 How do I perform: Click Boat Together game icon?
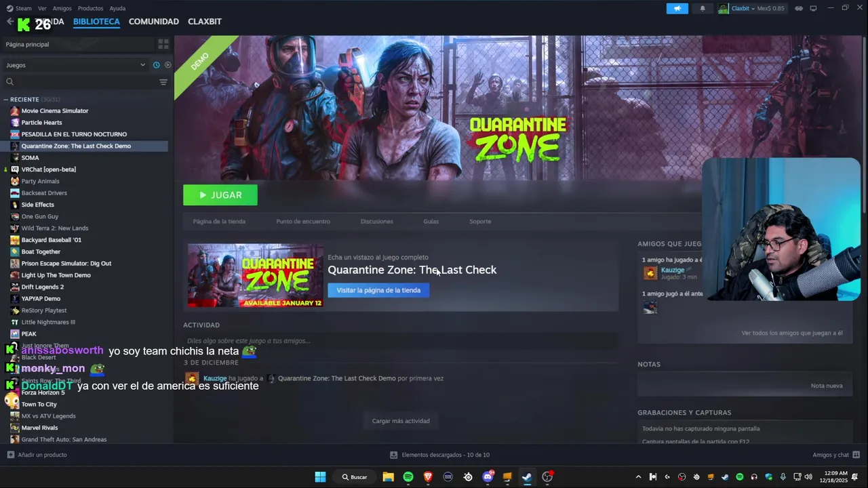15,252
